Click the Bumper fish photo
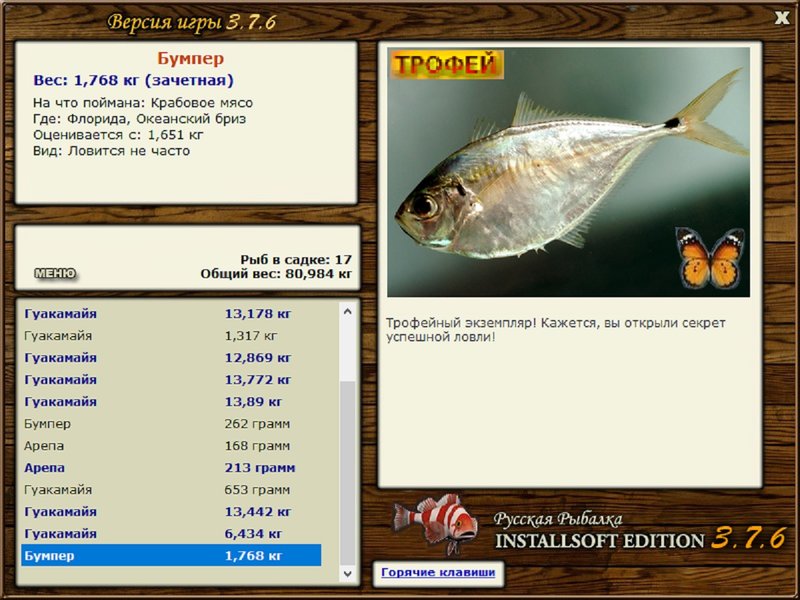Image resolution: width=800 pixels, height=600 pixels. (x=568, y=172)
